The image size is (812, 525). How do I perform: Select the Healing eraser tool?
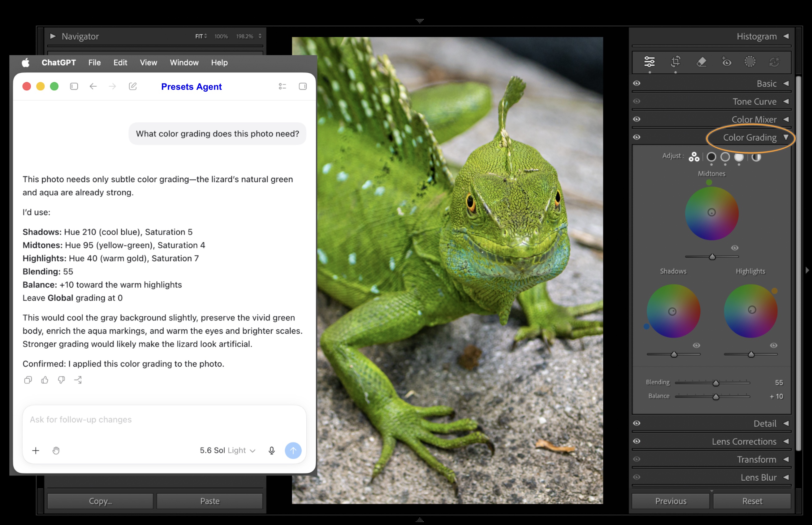(701, 62)
